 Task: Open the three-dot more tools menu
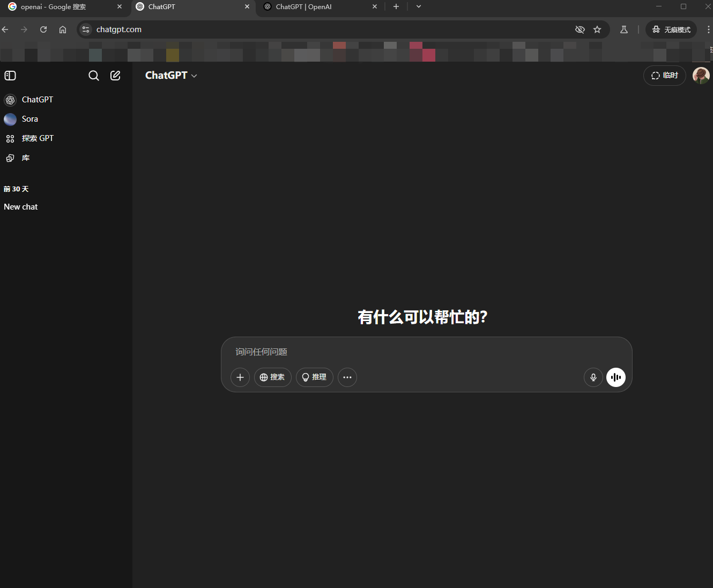(347, 377)
